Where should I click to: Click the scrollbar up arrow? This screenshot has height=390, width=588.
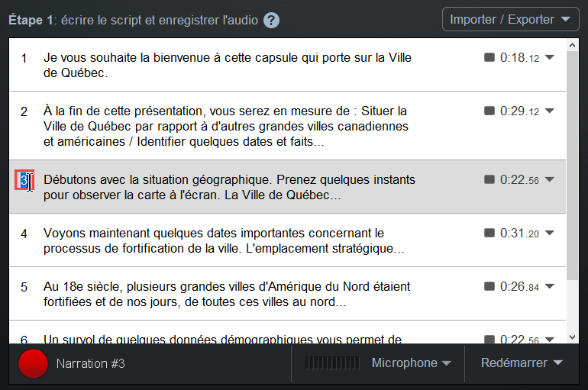pyautogui.click(x=572, y=45)
